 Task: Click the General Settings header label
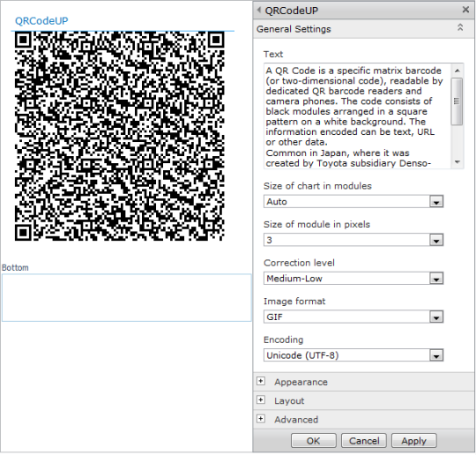pos(294,29)
